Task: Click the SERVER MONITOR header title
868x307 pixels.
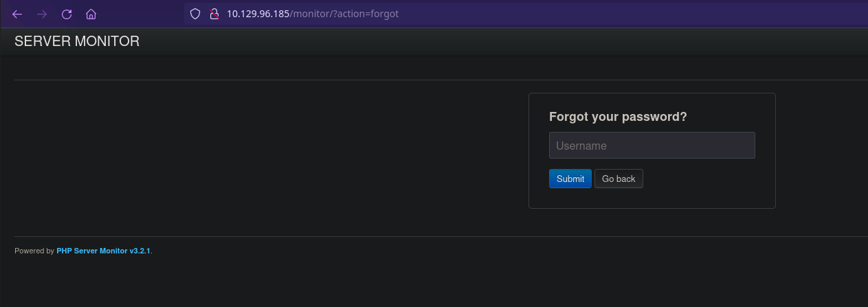Action: (77, 41)
